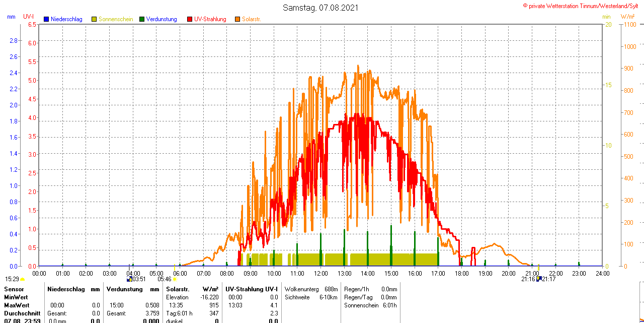The width and height of the screenshot is (644, 323).
Task: Click the 12:00 label on the time axis
Action: pos(321,273)
